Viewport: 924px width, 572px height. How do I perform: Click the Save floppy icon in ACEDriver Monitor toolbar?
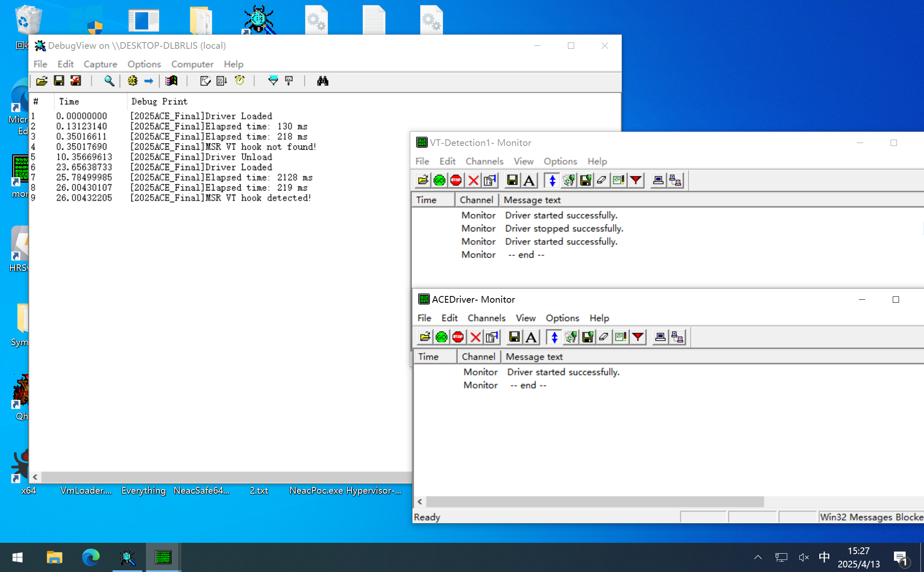515,337
